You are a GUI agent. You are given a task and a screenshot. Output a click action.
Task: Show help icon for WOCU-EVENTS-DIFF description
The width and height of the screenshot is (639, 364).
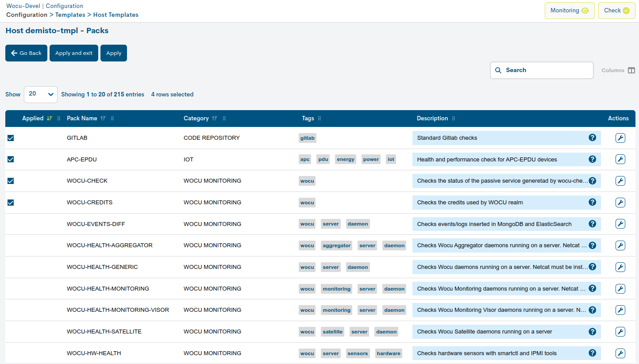tap(593, 224)
